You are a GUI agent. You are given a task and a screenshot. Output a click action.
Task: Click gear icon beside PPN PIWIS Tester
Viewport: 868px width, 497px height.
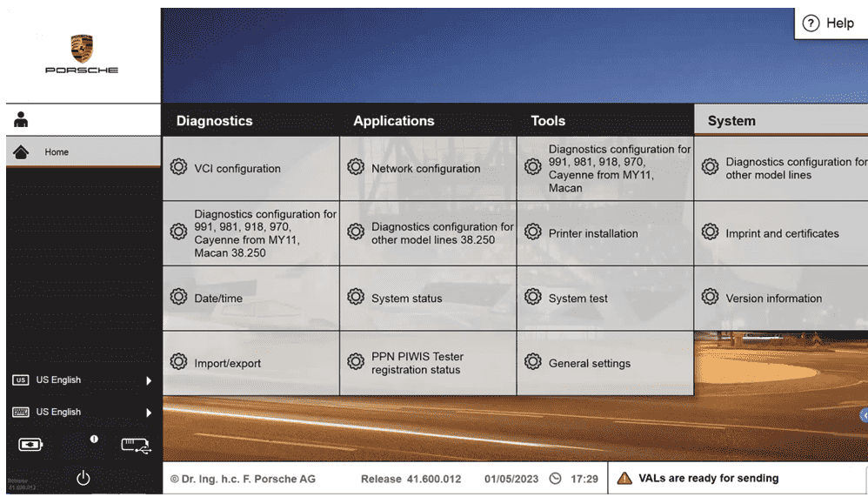(x=356, y=361)
